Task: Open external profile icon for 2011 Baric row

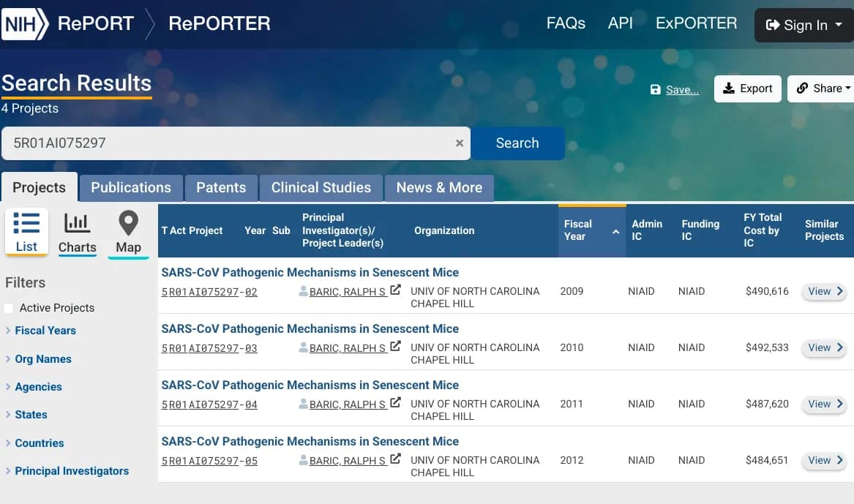Action: click(395, 403)
